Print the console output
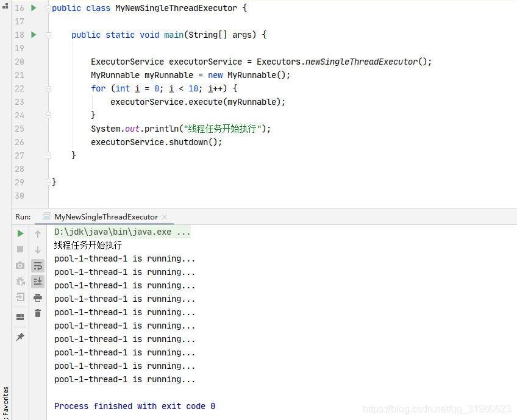This screenshot has width=517, height=420. click(38, 297)
